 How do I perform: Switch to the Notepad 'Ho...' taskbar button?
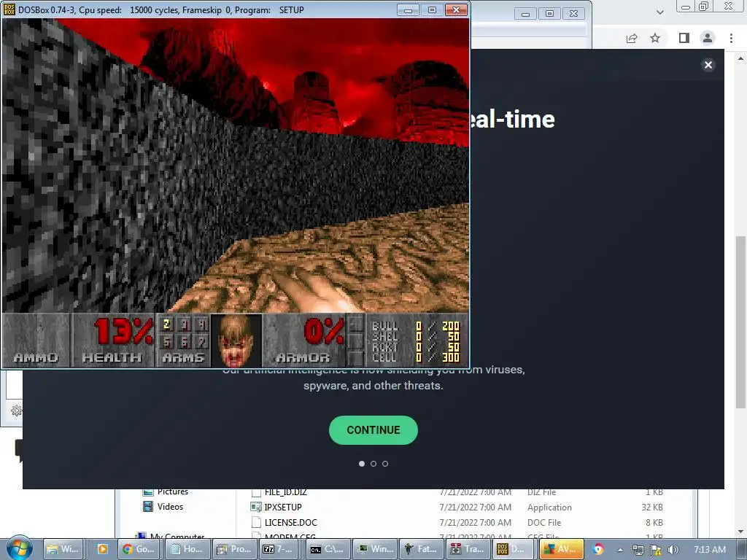tap(187, 549)
